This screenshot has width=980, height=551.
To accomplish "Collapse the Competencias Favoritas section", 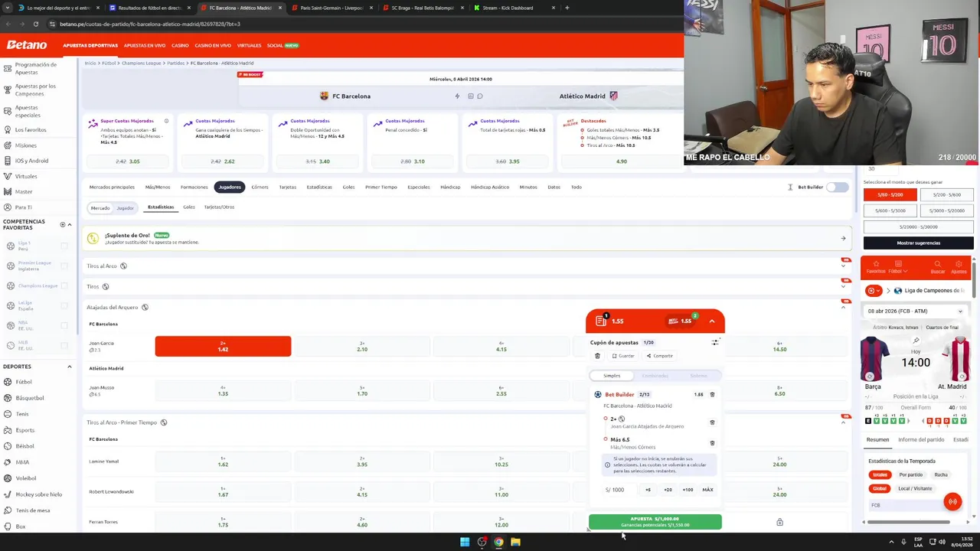I will pos(70,225).
